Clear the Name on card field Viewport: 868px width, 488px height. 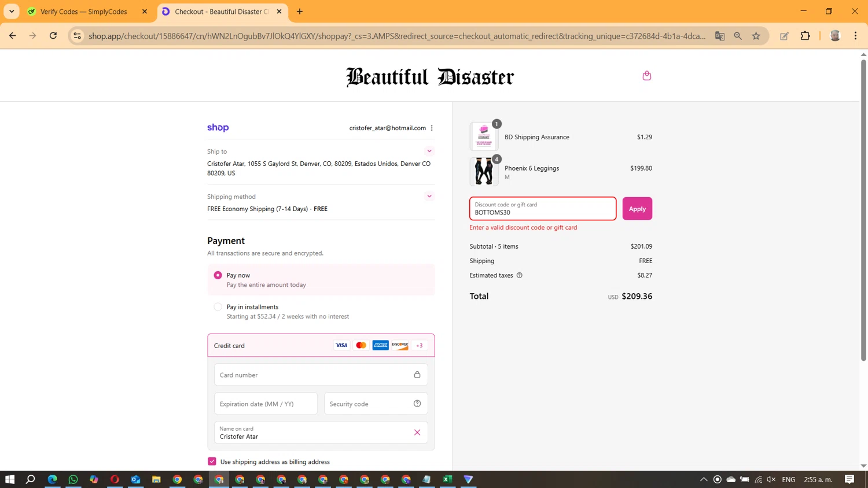coord(417,432)
